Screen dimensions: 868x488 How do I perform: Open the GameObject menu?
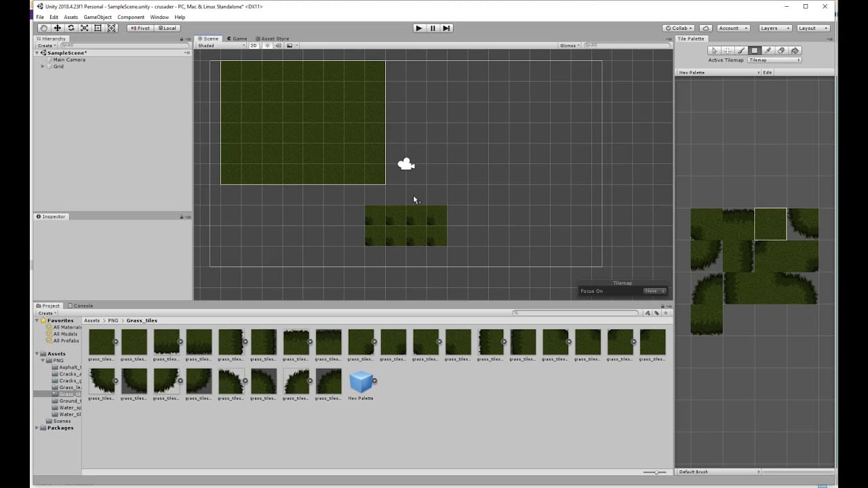click(x=97, y=16)
